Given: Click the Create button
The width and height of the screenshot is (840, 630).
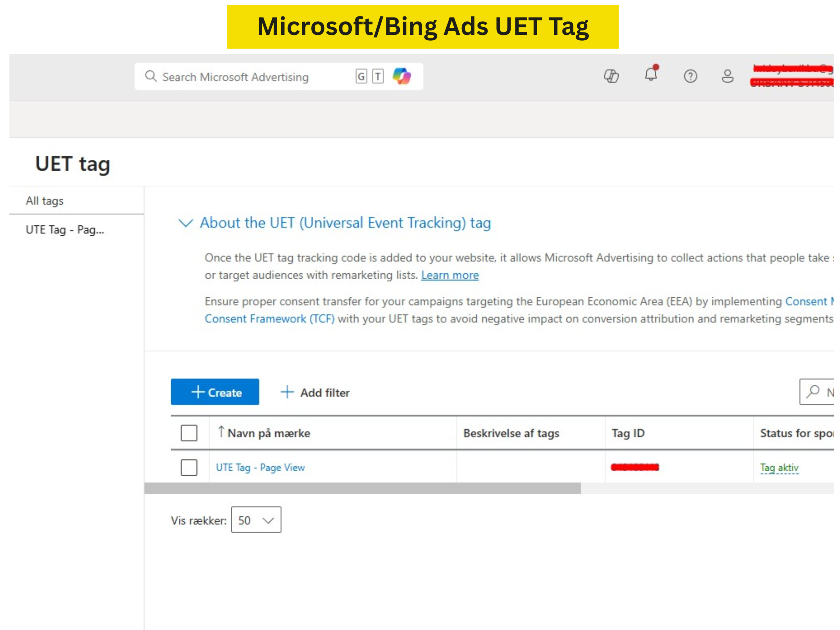Looking at the screenshot, I should point(215,392).
